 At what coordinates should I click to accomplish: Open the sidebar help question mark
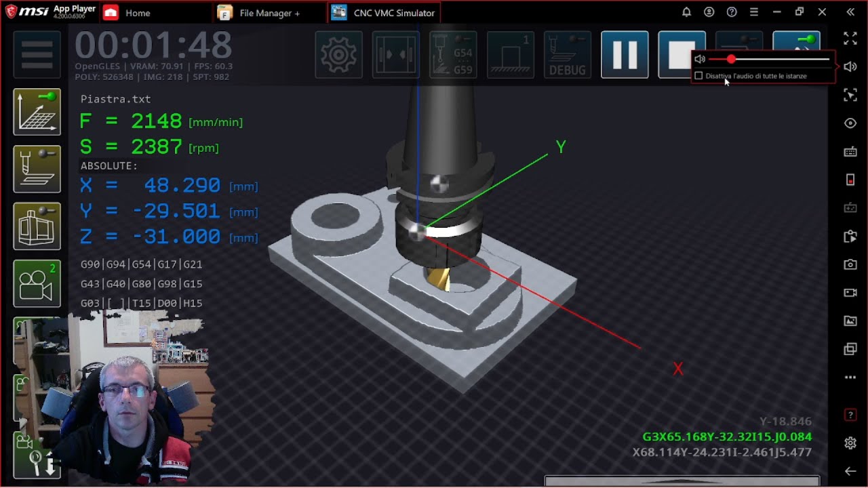[x=850, y=415]
